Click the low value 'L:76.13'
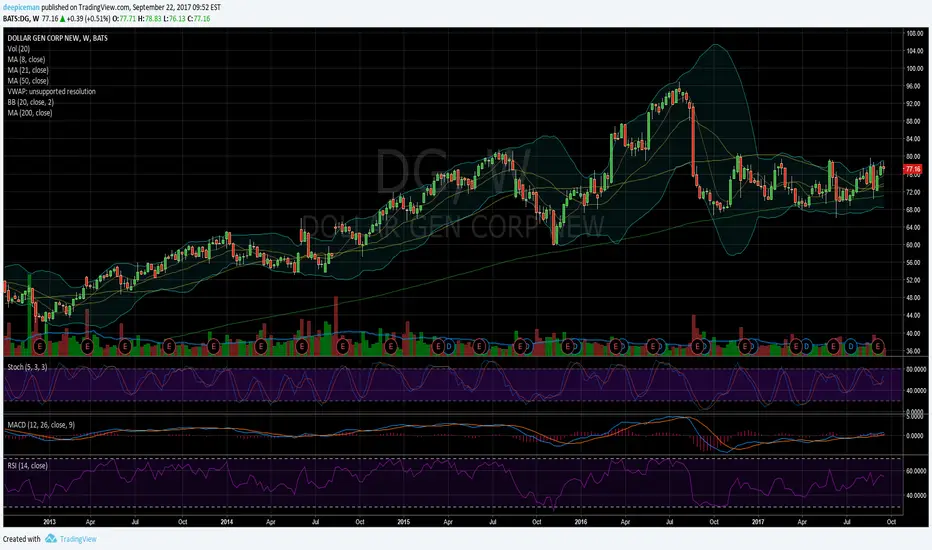This screenshot has width=932, height=550. coord(174,19)
